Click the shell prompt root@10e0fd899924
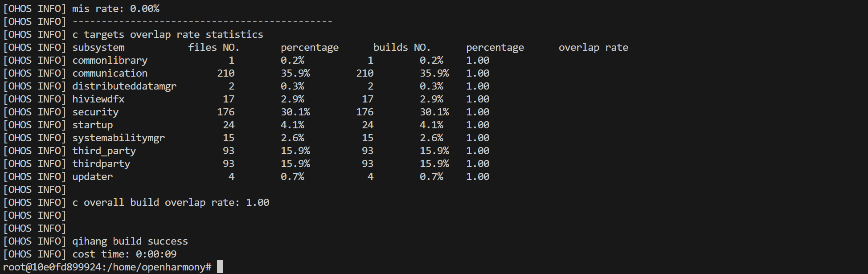868x274 pixels. tap(52, 267)
